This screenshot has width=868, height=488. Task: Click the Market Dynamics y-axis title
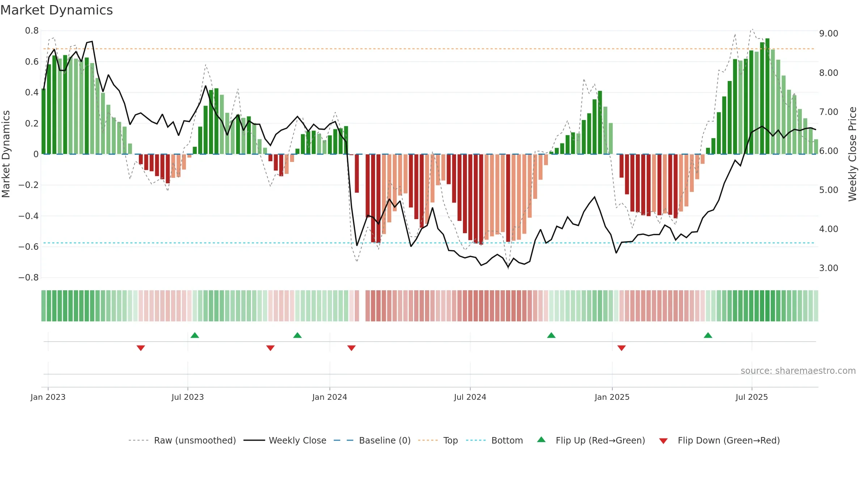point(6,154)
